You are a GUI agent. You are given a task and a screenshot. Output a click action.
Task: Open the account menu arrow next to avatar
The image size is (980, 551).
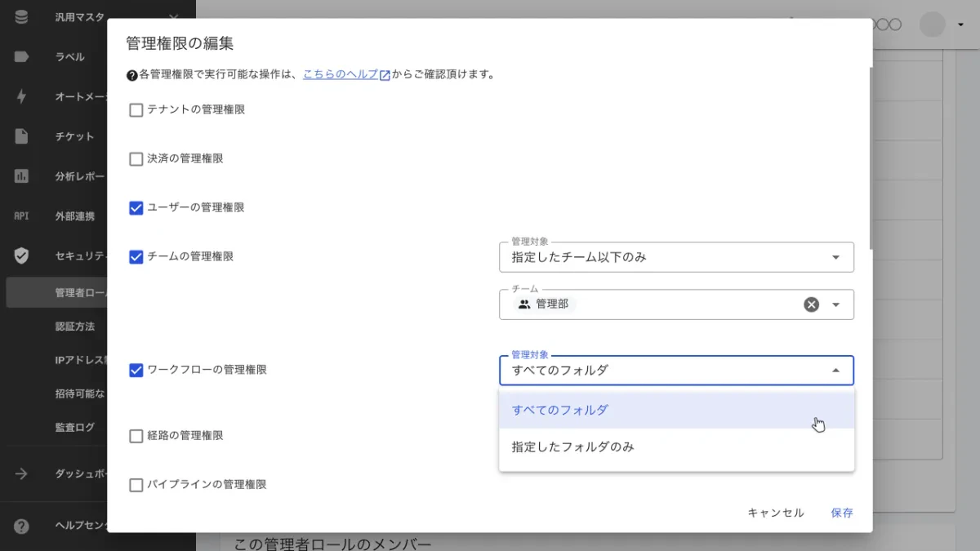click(x=960, y=24)
